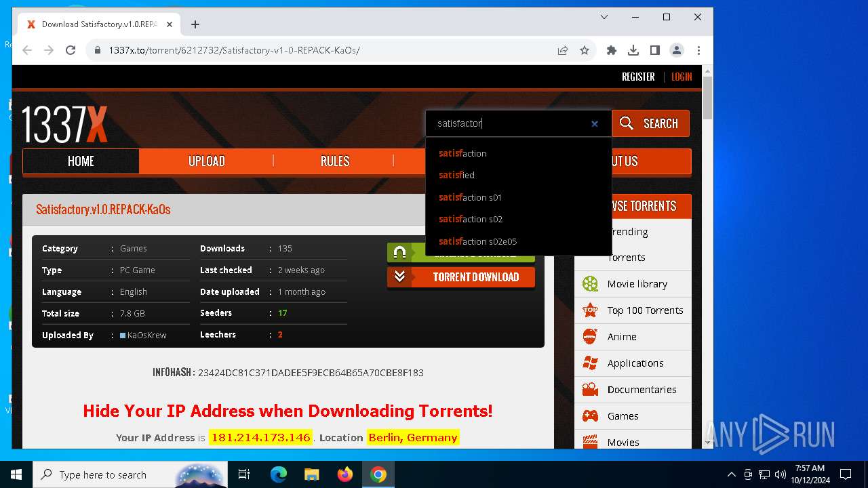Screen dimensions: 868x488
Task: Choose the 'satisfaction' suggestion
Action: (462, 153)
